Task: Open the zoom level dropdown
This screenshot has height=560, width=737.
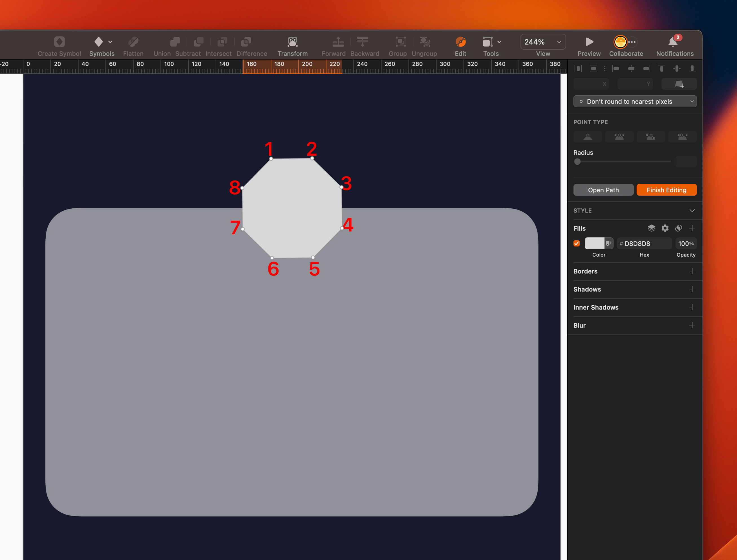Action: click(543, 42)
